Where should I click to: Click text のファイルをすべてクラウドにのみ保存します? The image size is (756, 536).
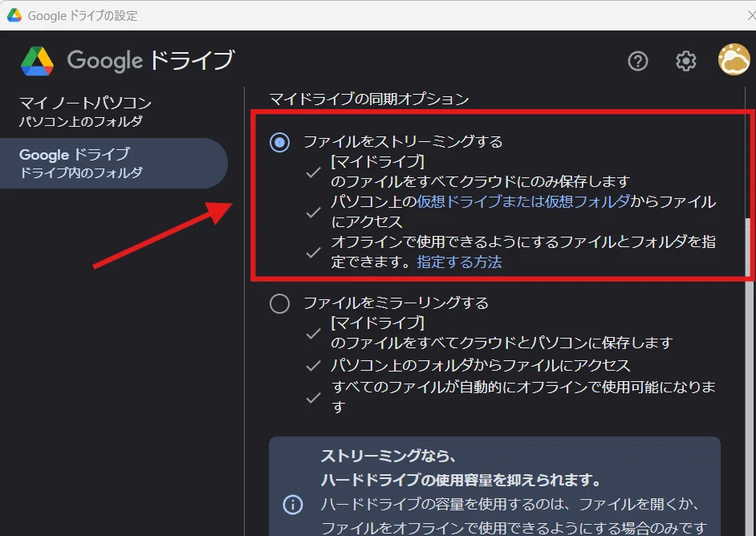coord(481,181)
